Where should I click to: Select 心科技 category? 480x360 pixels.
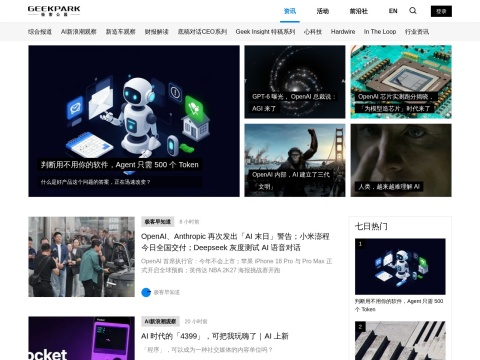pos(313,32)
